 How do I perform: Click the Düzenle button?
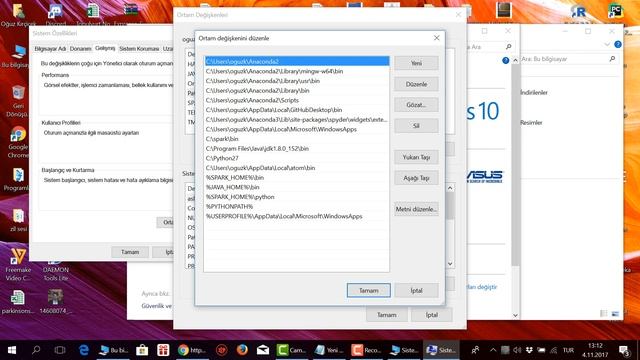(416, 84)
